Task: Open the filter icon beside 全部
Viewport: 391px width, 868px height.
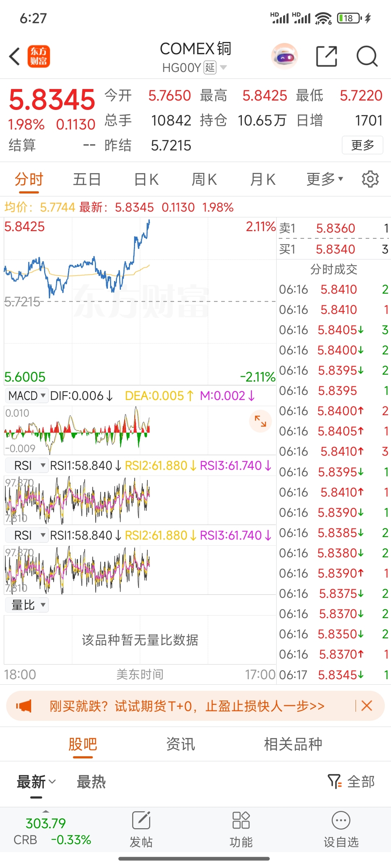Action: pos(335,782)
